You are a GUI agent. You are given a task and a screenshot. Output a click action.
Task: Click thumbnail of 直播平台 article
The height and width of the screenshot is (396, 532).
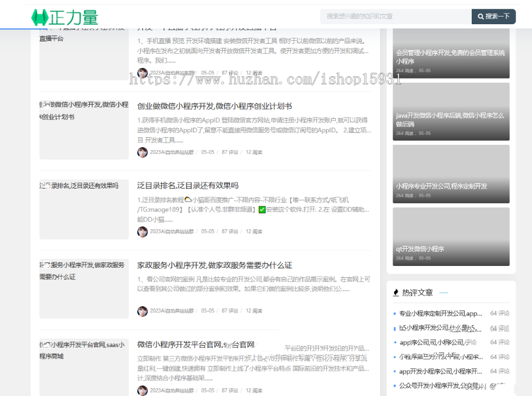point(84,54)
